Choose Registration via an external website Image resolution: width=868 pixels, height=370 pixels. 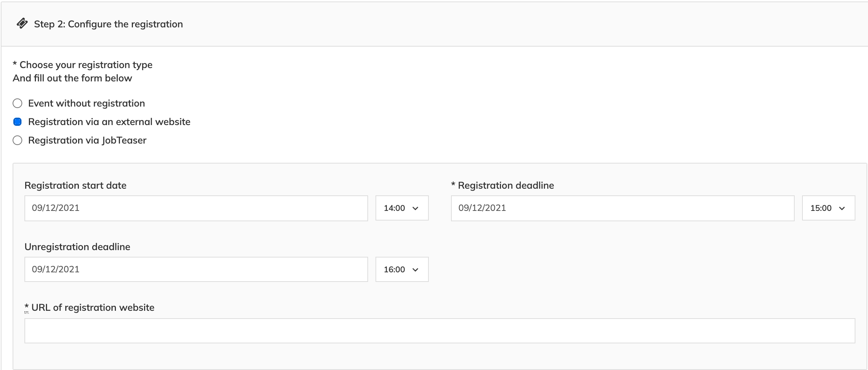pos(17,122)
